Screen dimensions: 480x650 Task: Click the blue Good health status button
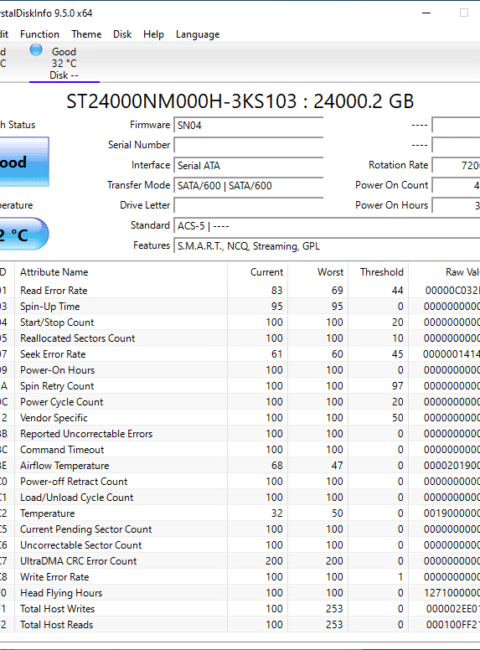pyautogui.click(x=24, y=162)
